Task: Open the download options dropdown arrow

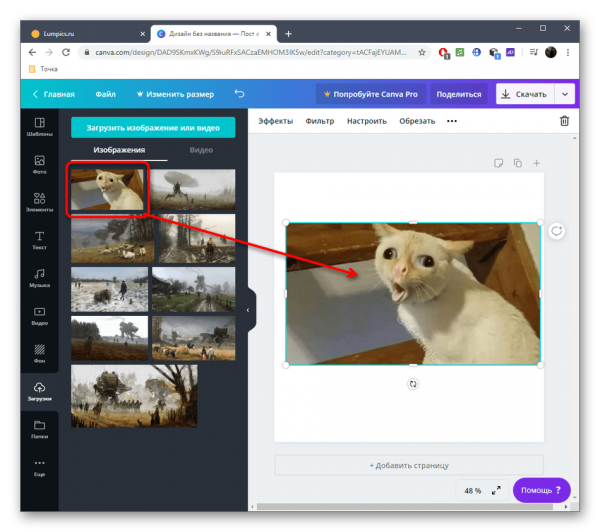Action: tap(565, 94)
